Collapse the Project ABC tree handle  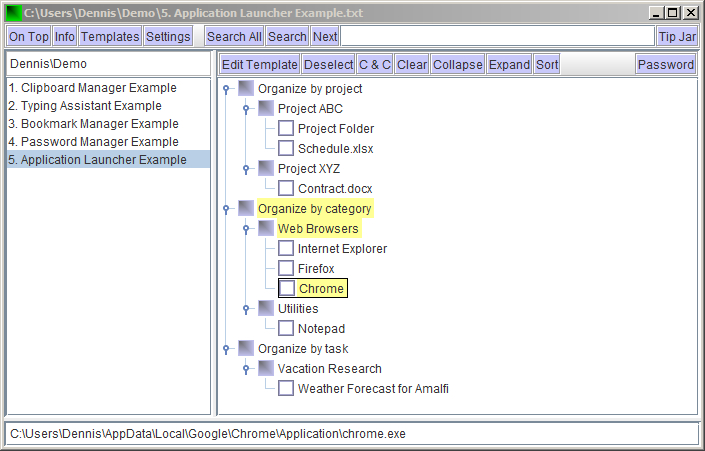pyautogui.click(x=246, y=109)
